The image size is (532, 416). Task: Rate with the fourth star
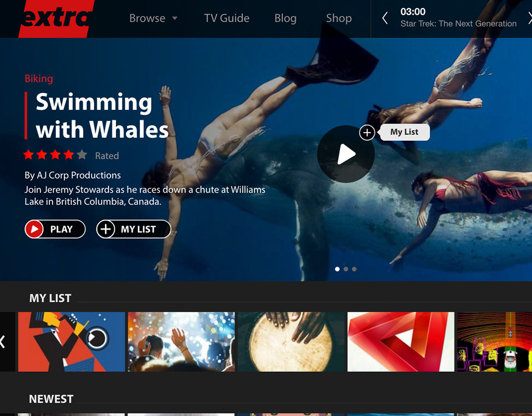pyautogui.click(x=69, y=154)
